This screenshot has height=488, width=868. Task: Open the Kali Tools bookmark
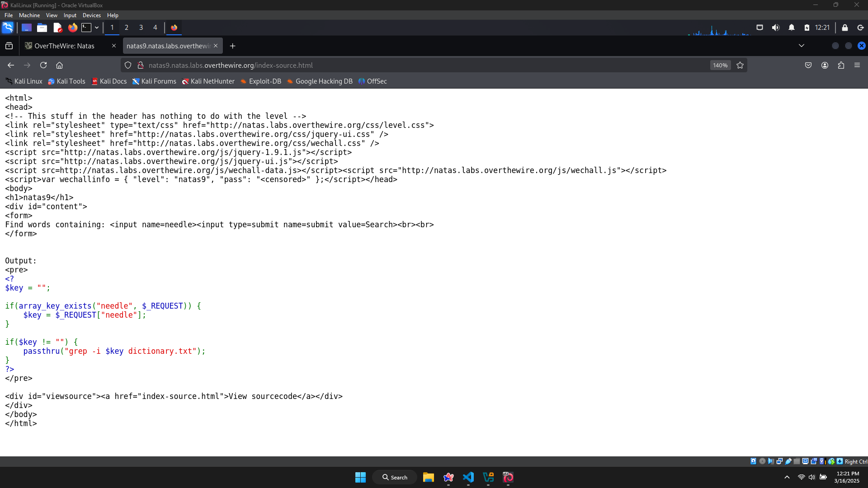point(66,81)
